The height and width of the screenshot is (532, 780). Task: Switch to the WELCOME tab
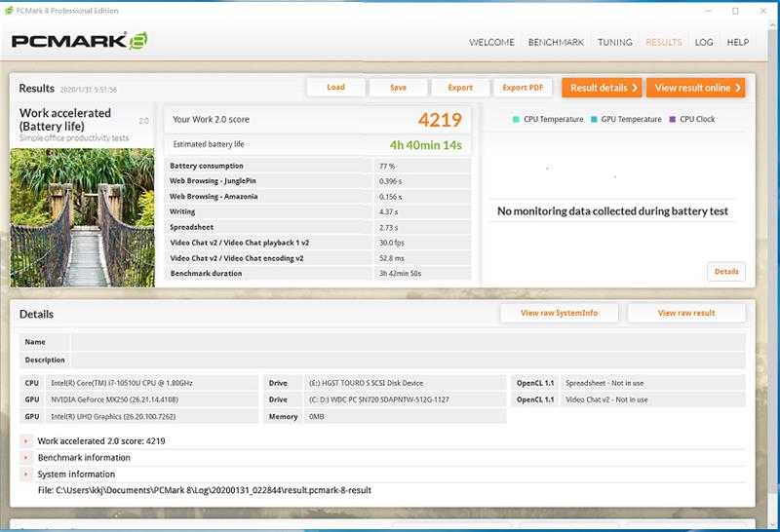pos(491,43)
